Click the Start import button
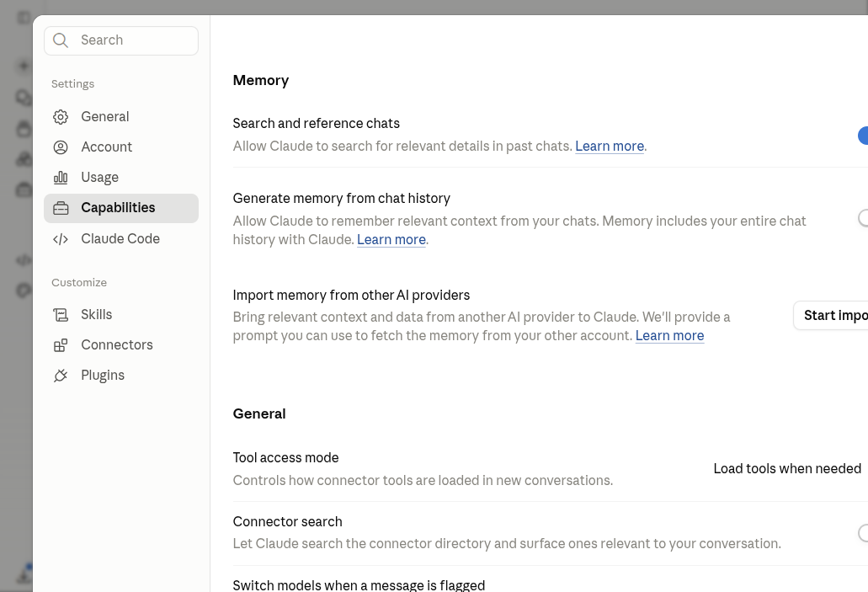Viewport: 868px width, 592px height. point(831,316)
